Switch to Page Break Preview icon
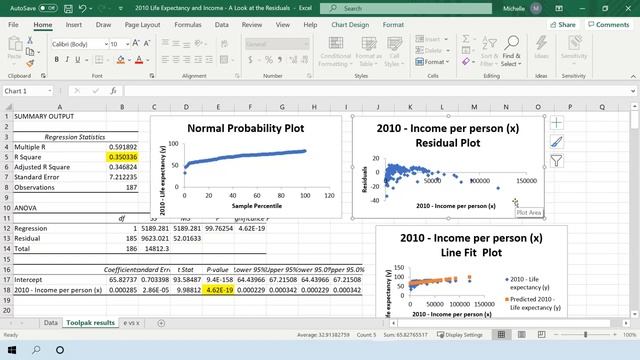Image resolution: width=640 pixels, height=360 pixels. [x=541, y=335]
